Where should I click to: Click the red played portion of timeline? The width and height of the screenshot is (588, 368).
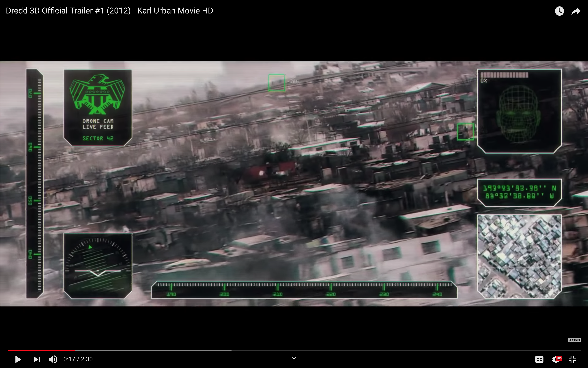(x=41, y=350)
